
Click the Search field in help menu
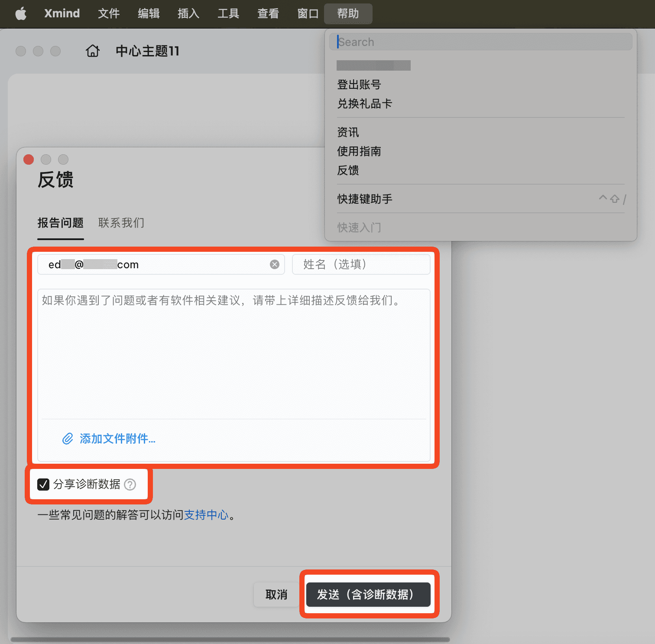click(x=480, y=42)
